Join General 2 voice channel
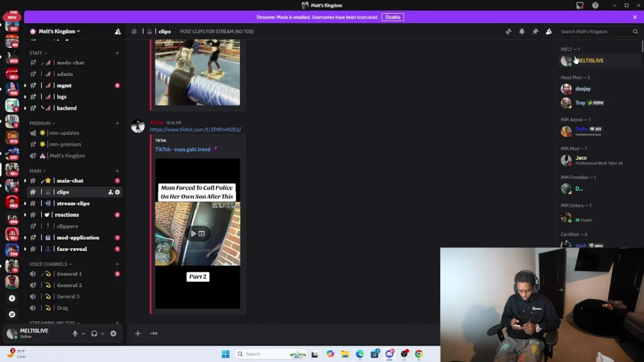Screen dimensions: 644x362 [x=74, y=285]
